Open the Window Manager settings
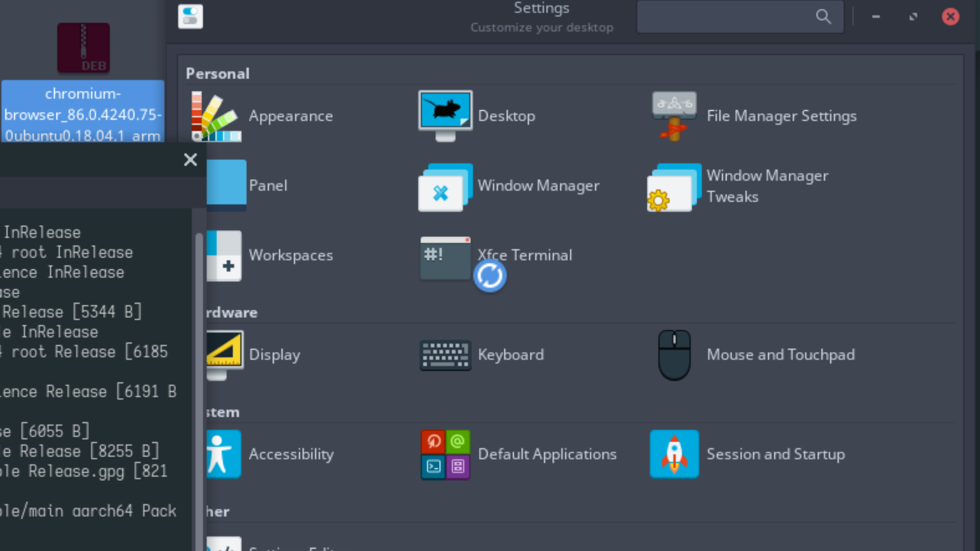980x551 pixels. (x=538, y=186)
